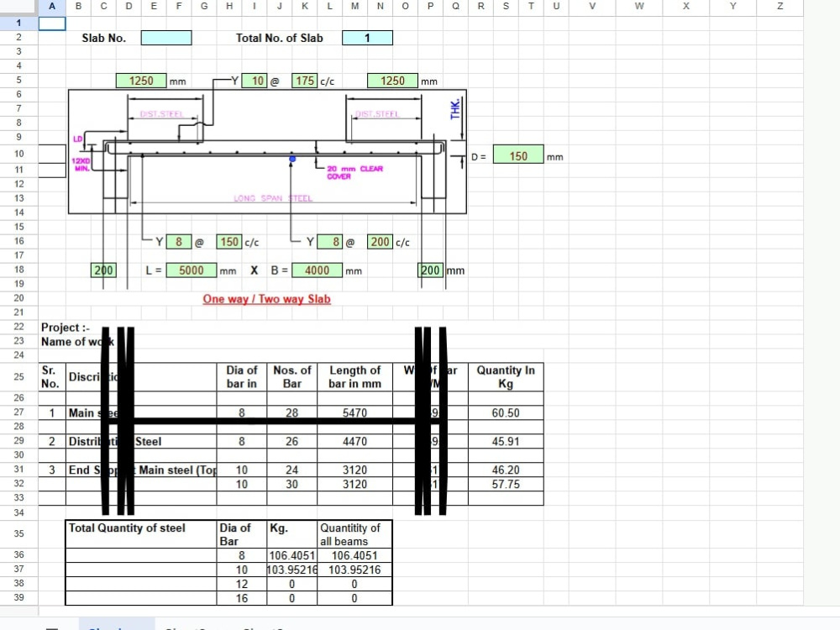Select the left 1250 mm top steel length cell
The height and width of the screenshot is (630, 840).
tap(141, 81)
